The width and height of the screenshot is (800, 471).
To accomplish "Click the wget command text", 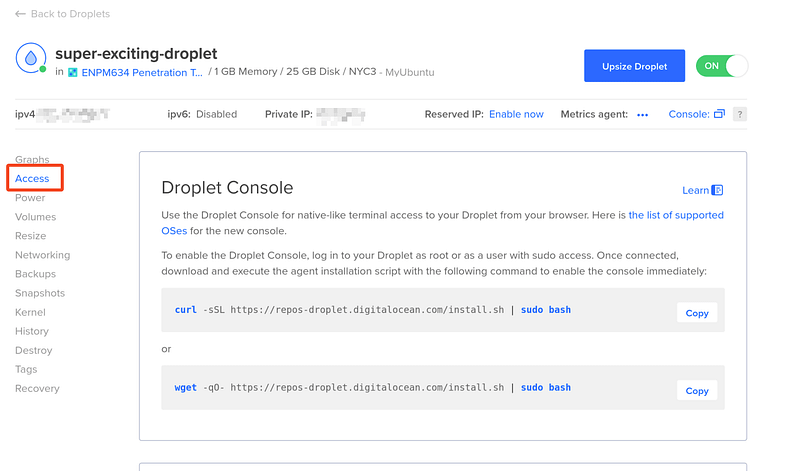I will pos(372,387).
